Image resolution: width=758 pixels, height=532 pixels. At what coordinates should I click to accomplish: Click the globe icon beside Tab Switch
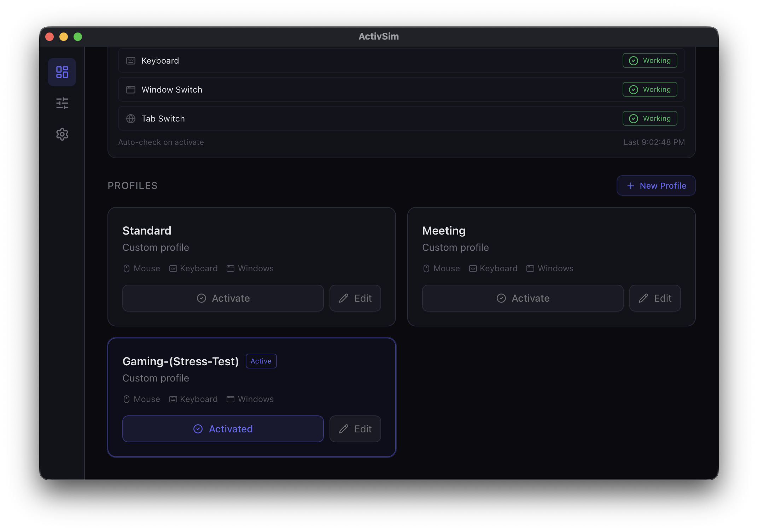[130, 118]
